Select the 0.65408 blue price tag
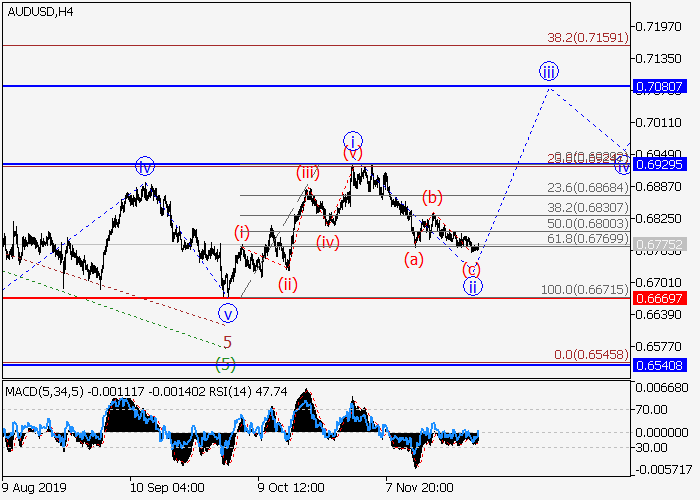 click(659, 365)
